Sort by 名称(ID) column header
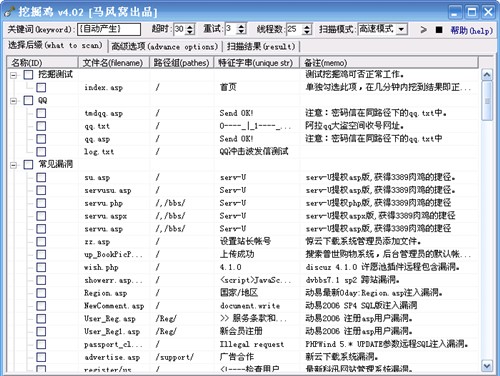The width and height of the screenshot is (500, 376). tap(43, 63)
